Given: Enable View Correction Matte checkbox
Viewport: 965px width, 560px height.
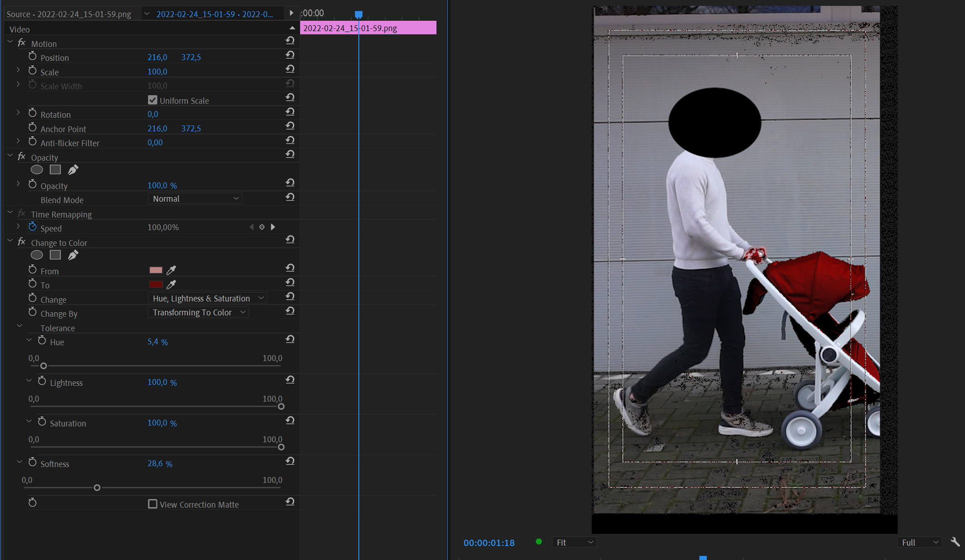Looking at the screenshot, I should [153, 504].
